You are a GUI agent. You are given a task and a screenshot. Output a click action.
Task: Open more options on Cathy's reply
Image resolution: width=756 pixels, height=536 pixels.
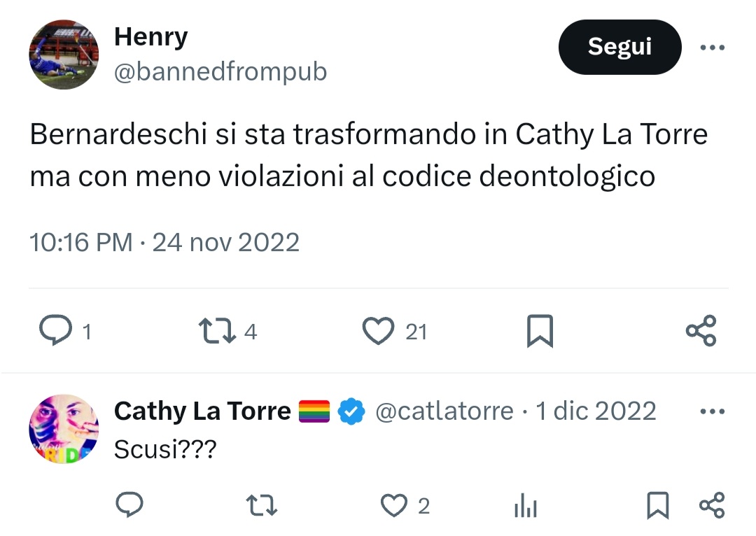coord(712,411)
